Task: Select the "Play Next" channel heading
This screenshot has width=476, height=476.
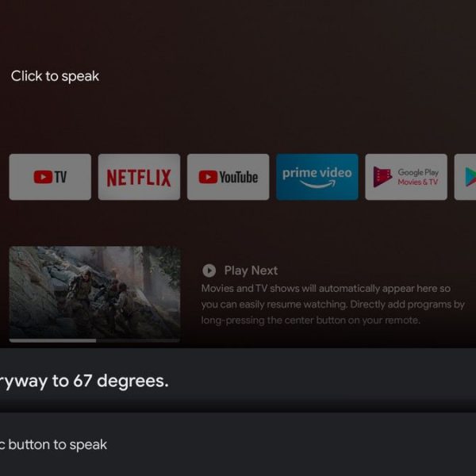Action: [x=251, y=271]
